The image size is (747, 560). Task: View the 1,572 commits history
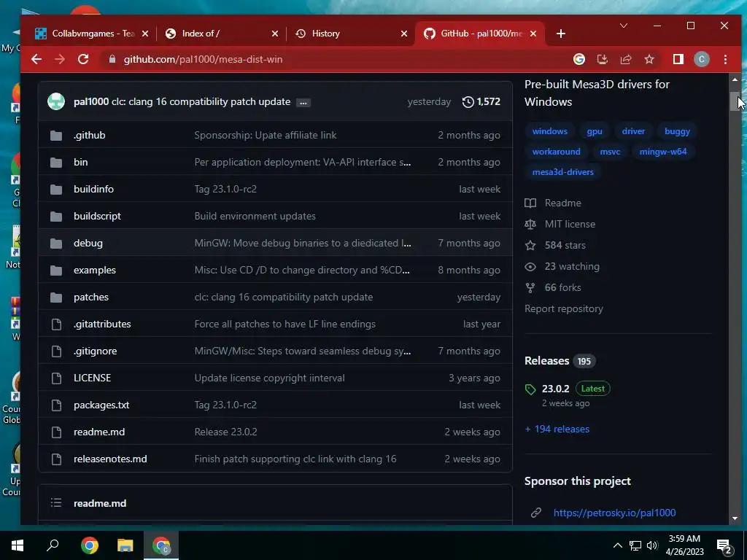(481, 101)
